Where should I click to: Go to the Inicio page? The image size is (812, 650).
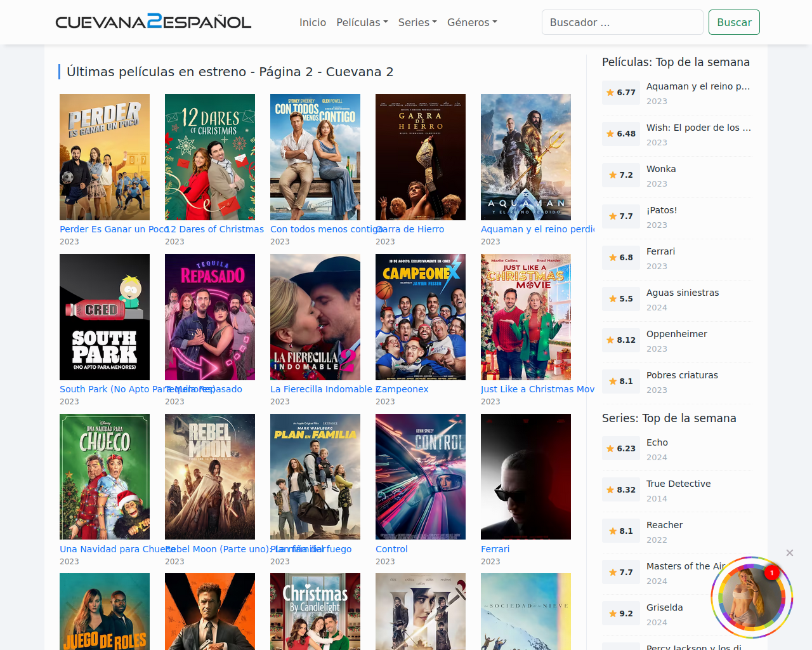click(x=313, y=22)
